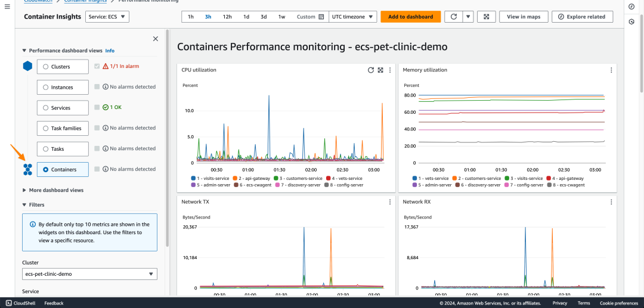
Task: Select the Containers radio button
Action: (x=45, y=169)
